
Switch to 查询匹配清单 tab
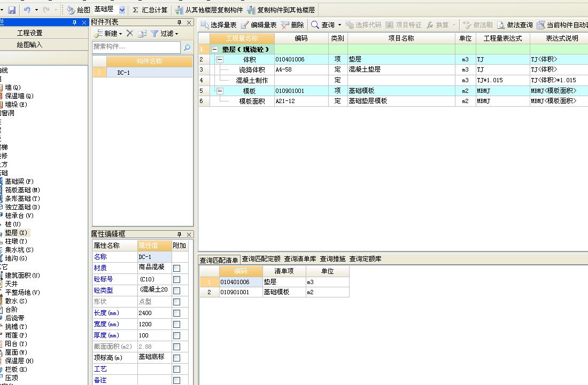point(219,260)
